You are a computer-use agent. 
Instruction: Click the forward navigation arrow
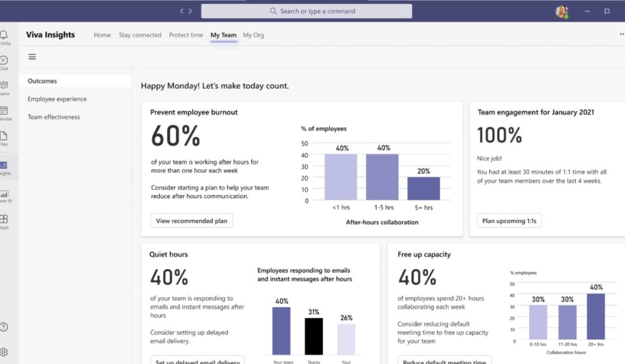[190, 11]
